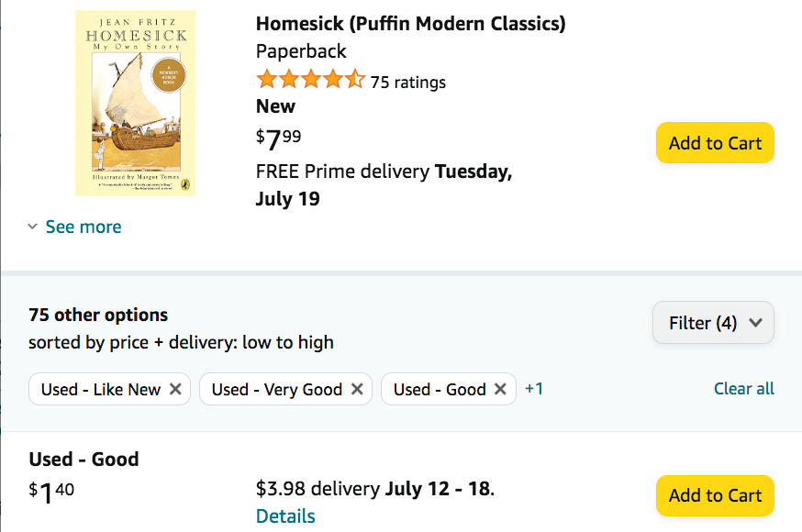Click the Homesick (Puffin Modern Classics) title

[x=410, y=23]
